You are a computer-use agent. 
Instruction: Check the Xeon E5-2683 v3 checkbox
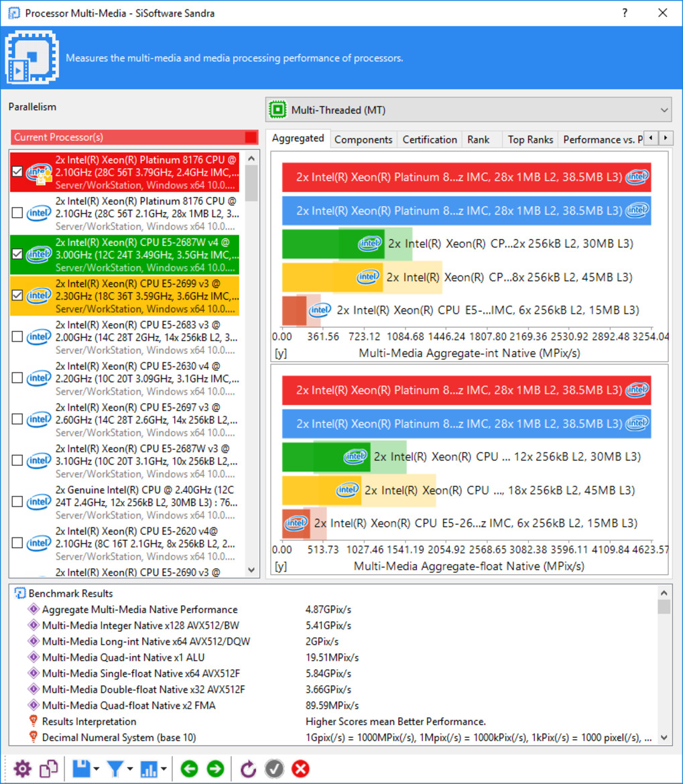click(17, 336)
